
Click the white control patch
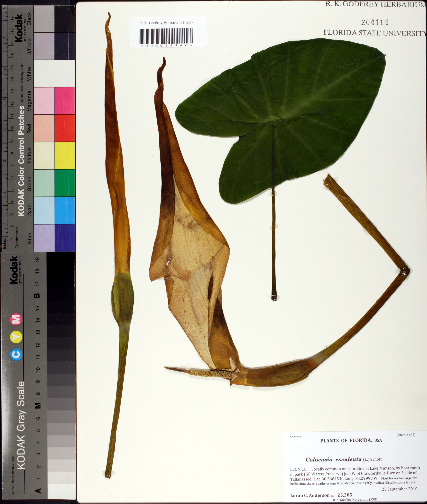54,73
